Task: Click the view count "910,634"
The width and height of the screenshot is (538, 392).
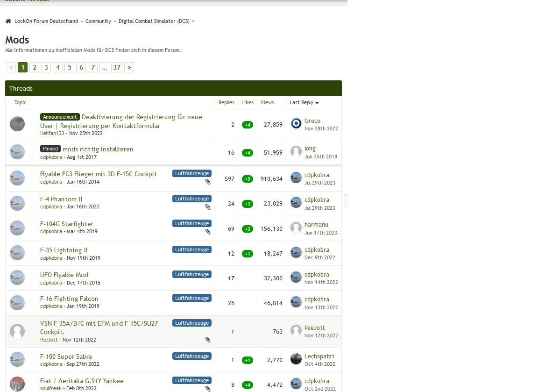Action: [x=271, y=179]
